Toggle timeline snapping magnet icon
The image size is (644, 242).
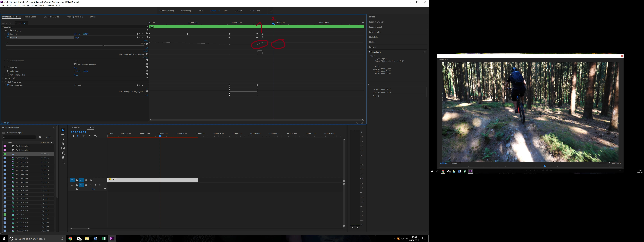[x=78, y=136]
